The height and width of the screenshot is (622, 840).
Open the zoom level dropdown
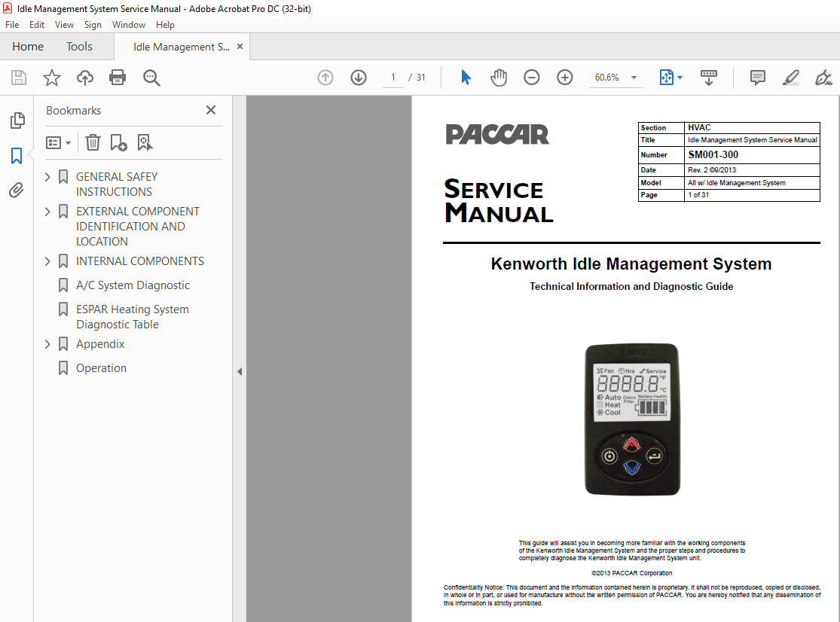pos(634,78)
